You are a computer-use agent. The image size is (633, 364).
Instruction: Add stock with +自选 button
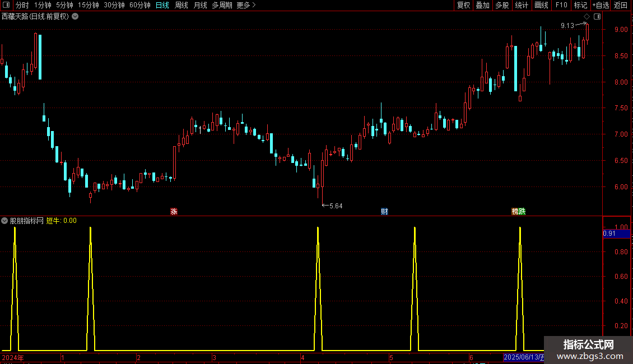point(601,5)
